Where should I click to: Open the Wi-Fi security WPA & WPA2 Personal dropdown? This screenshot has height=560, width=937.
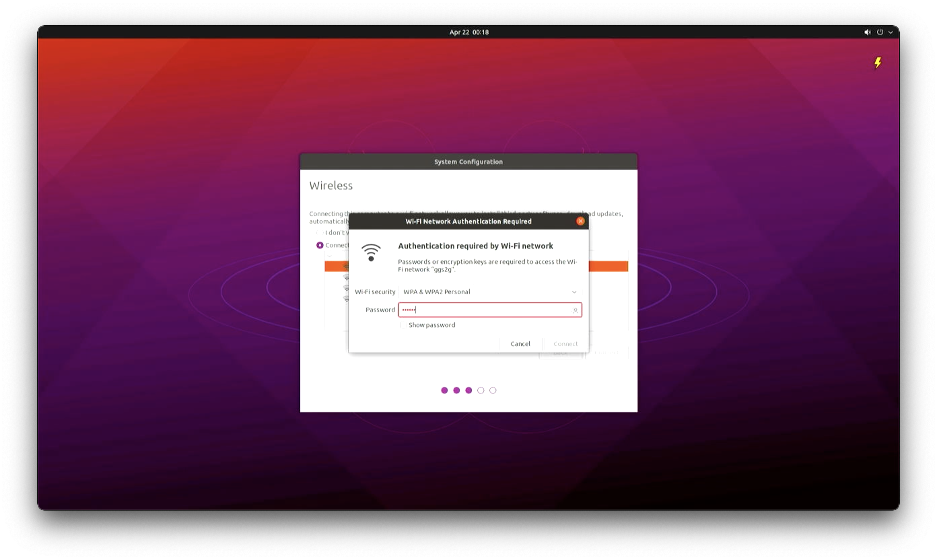click(489, 292)
